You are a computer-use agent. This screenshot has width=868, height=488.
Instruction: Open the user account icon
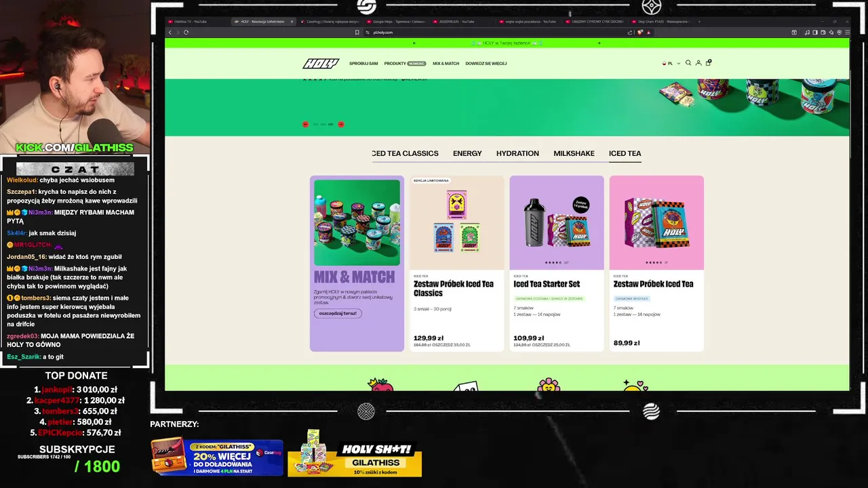[698, 63]
